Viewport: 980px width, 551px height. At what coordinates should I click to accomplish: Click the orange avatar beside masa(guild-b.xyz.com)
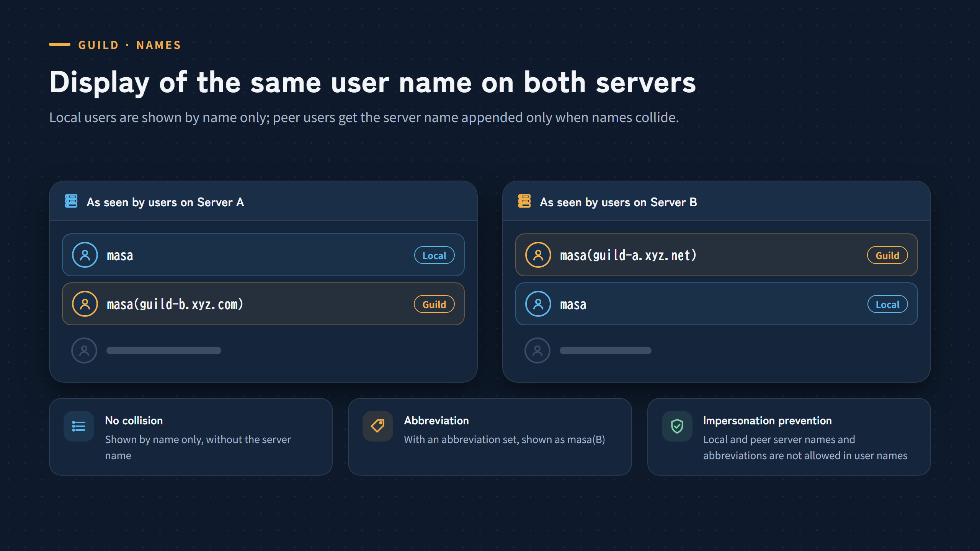[x=85, y=304]
